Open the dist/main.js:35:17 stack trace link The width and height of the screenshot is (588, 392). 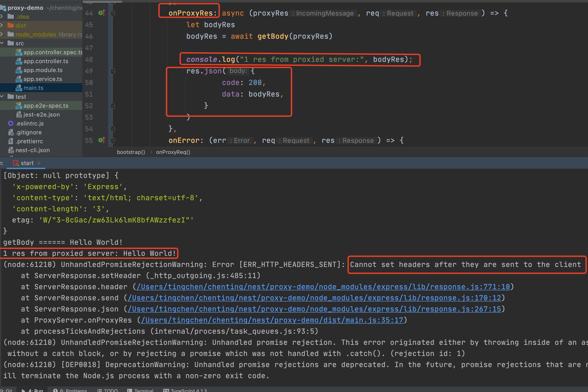point(272,320)
